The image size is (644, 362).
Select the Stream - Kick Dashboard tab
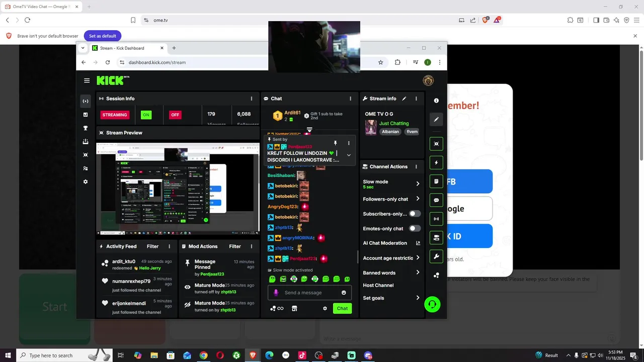coord(128,48)
